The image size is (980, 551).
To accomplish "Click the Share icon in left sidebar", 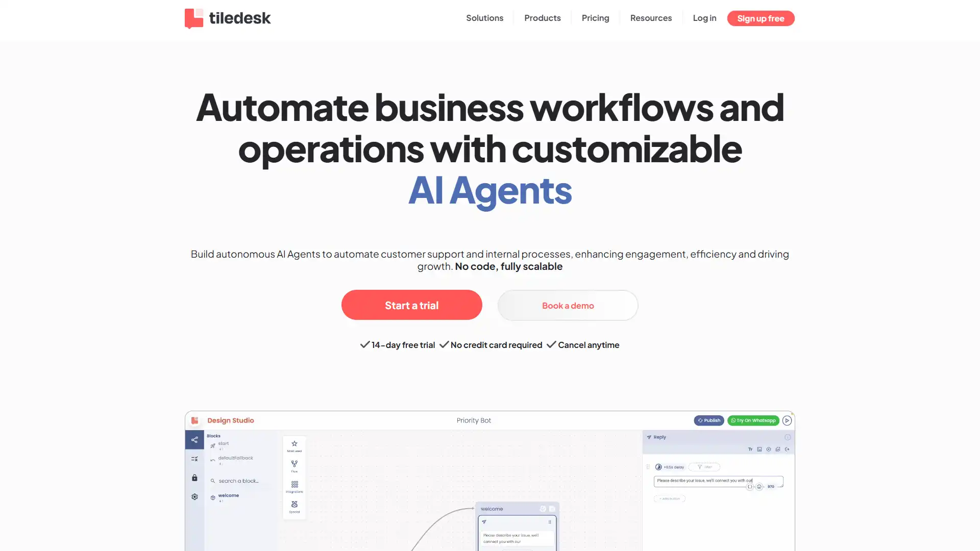I will tap(194, 439).
